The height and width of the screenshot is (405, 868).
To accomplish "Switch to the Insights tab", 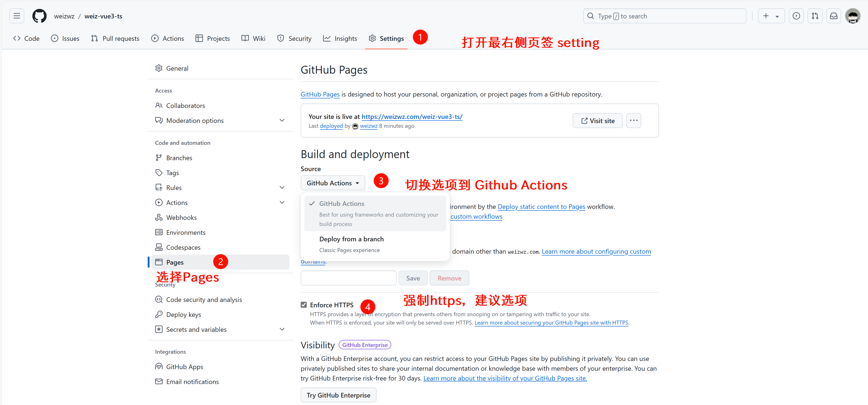I will 340,38.
